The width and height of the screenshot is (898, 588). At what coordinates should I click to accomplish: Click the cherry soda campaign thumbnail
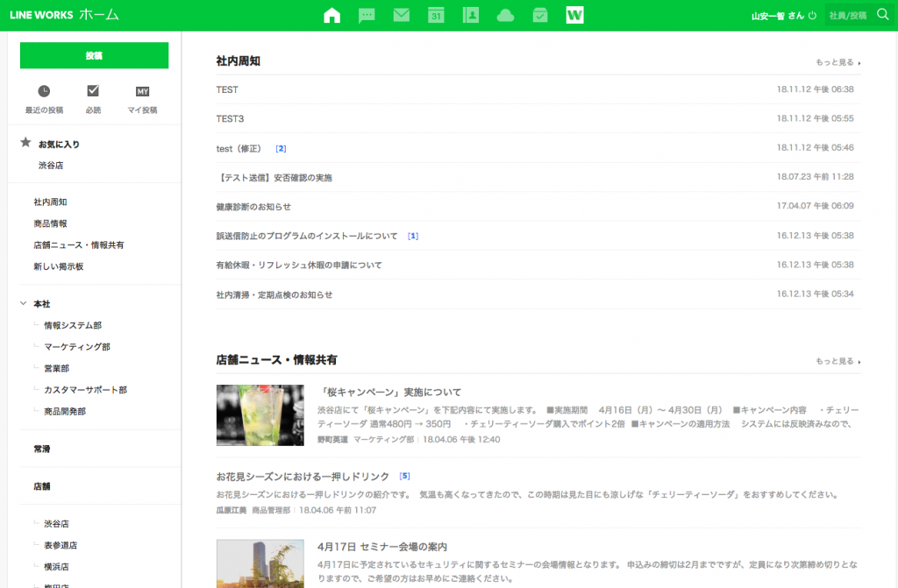coord(260,415)
